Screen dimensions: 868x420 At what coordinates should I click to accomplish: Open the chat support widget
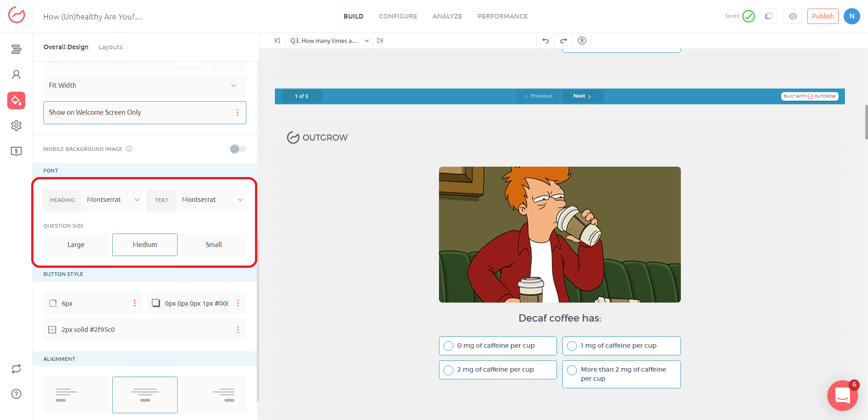(843, 396)
